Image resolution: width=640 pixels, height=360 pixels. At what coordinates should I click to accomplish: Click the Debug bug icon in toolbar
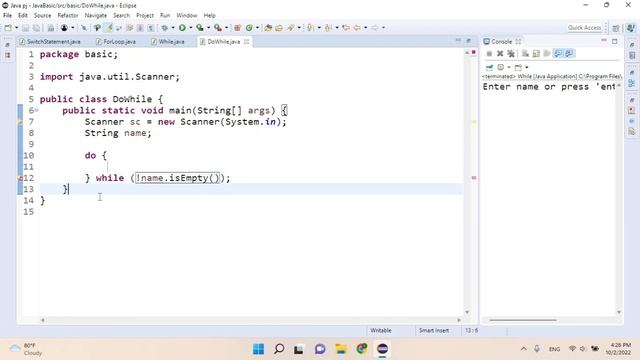[x=164, y=28]
